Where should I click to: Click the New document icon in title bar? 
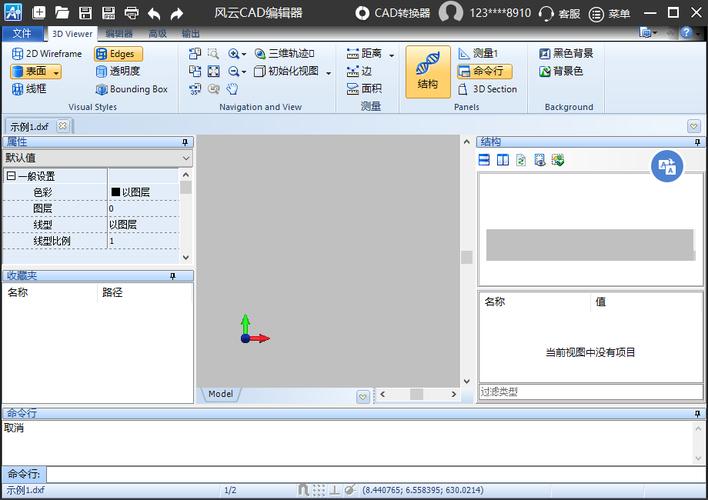point(39,12)
